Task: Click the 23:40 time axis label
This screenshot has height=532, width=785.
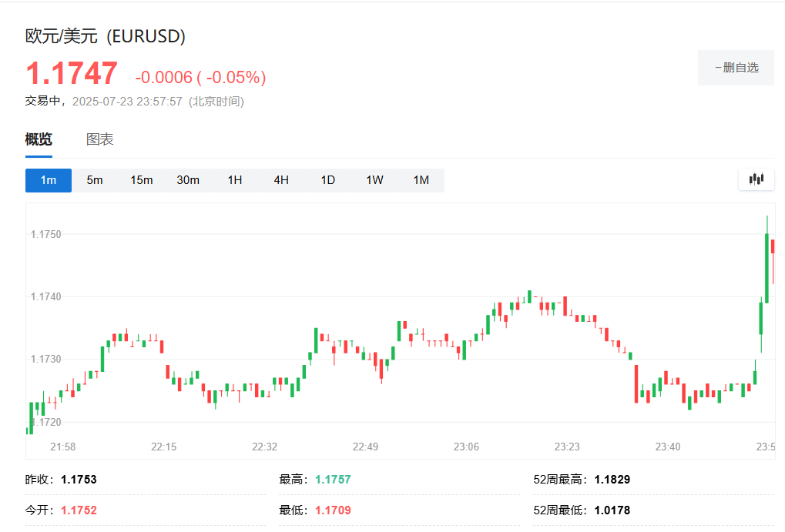Action: [x=668, y=447]
